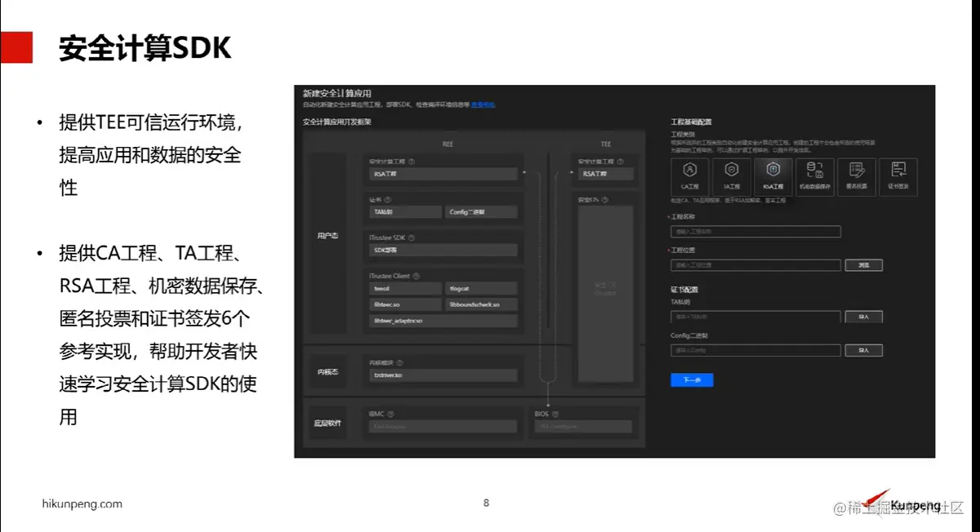980x532 pixels.
Task: Click the tlogcat client block
Action: coord(481,288)
